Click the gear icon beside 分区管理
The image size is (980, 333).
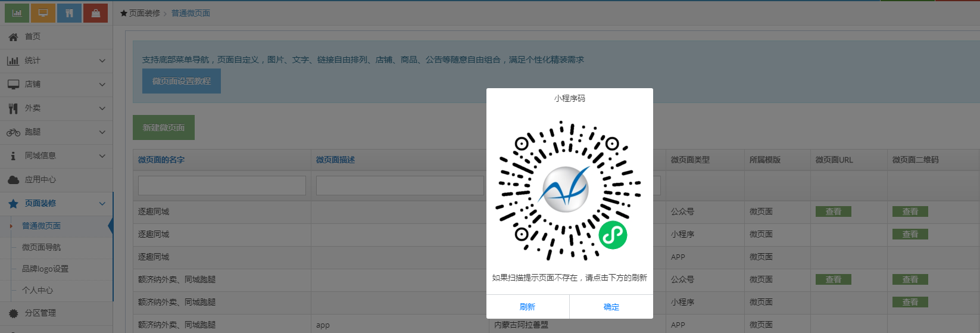pyautogui.click(x=13, y=313)
